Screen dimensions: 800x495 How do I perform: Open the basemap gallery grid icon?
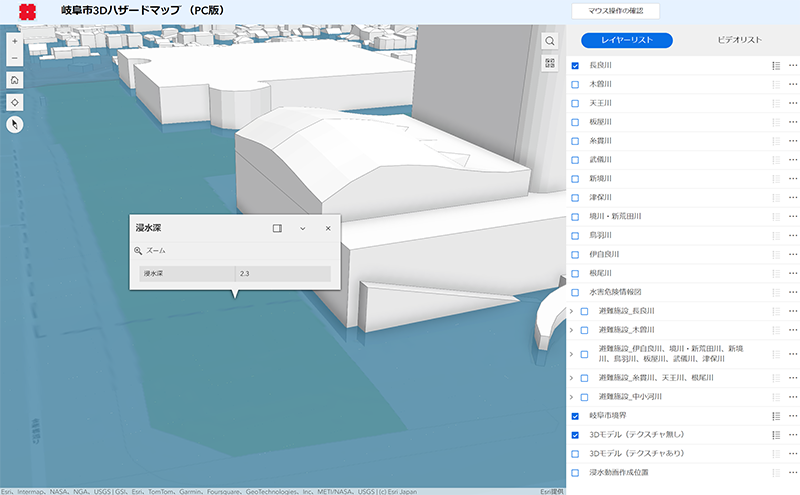point(549,63)
